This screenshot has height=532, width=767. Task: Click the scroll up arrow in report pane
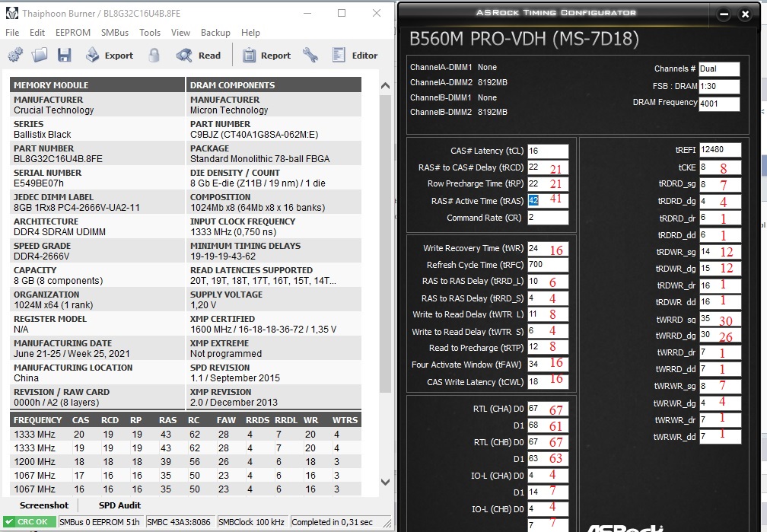coord(386,86)
